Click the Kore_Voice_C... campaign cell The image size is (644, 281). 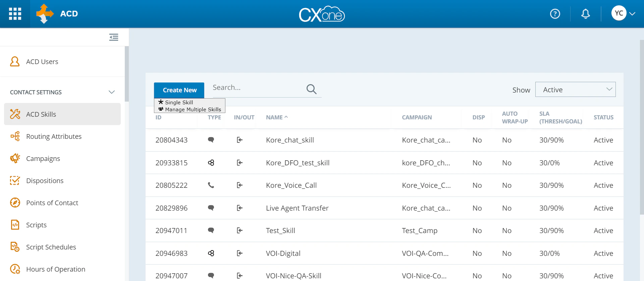click(426, 185)
